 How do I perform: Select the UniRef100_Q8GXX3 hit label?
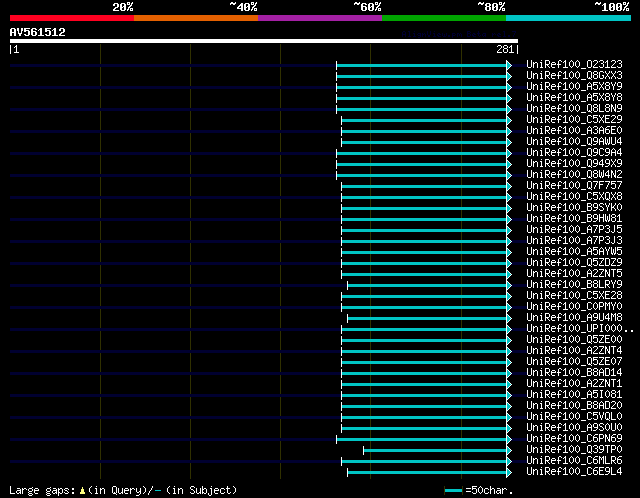[574, 76]
